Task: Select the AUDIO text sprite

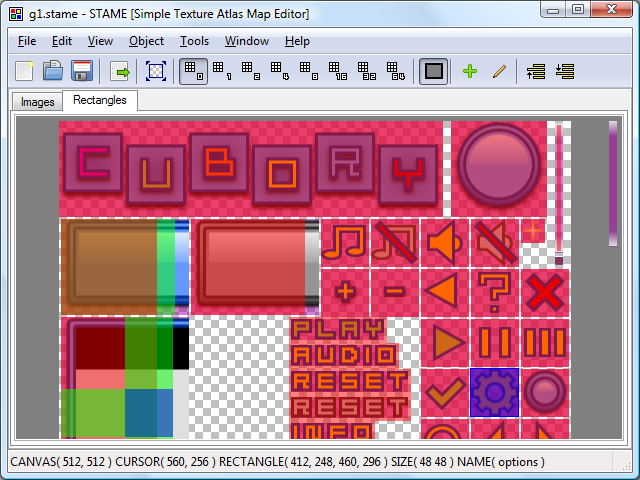Action: click(x=344, y=355)
